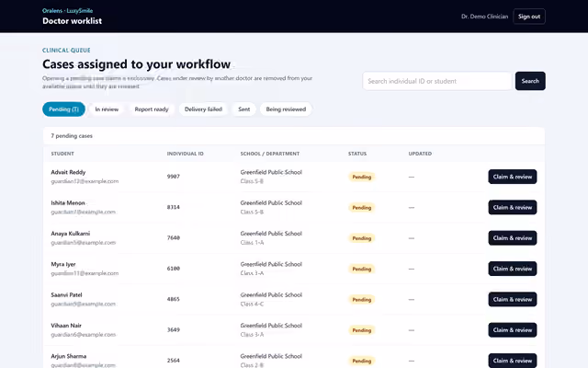Click individual ID 8314
This screenshot has width=588, height=368.
click(x=174, y=207)
